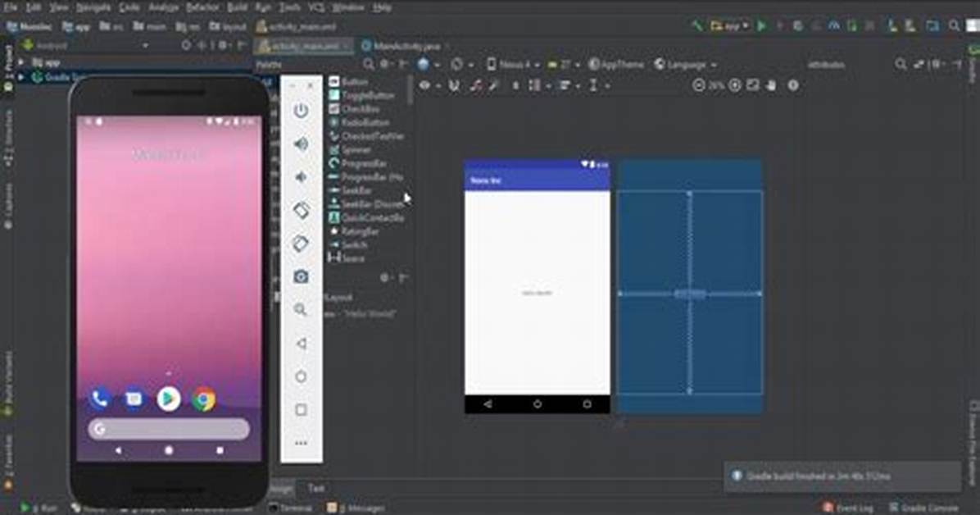Open the app run configuration dropdown
Screen dimensions: 980x515
[x=731, y=26]
